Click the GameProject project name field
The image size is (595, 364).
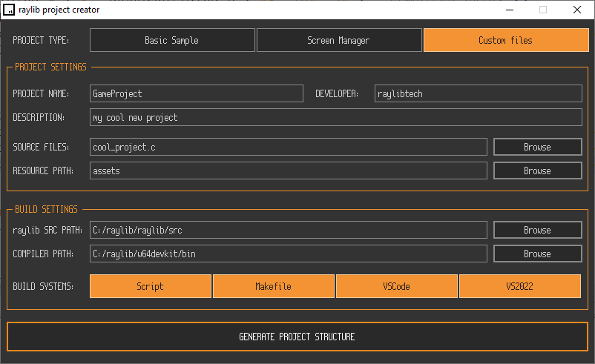click(x=197, y=93)
